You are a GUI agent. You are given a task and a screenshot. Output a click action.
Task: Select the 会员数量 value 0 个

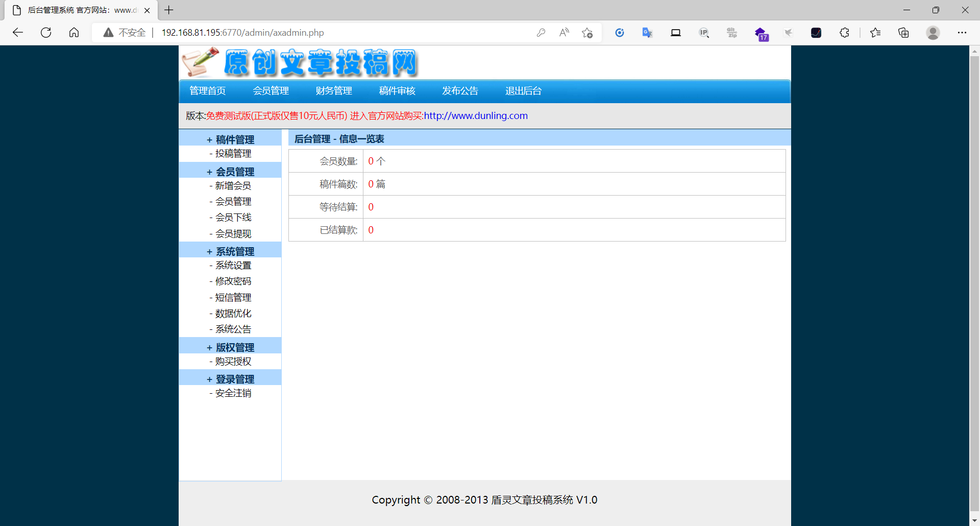[377, 161]
